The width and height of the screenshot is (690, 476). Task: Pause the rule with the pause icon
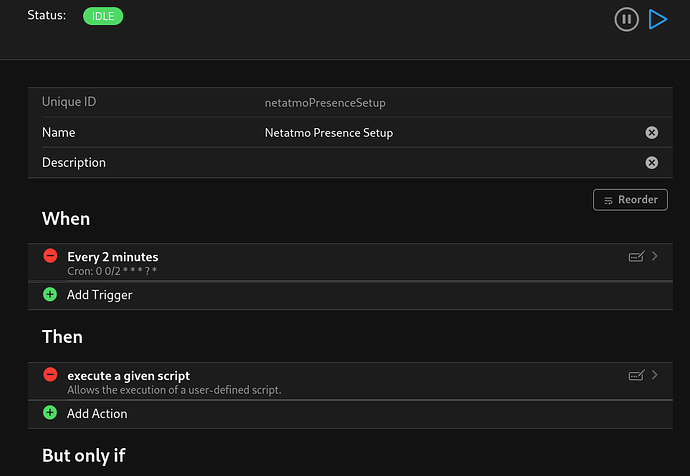(627, 19)
